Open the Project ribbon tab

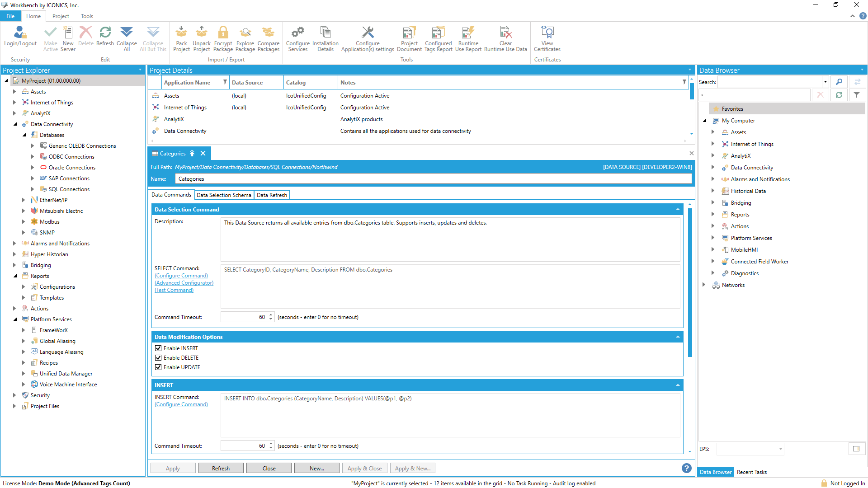coord(61,16)
